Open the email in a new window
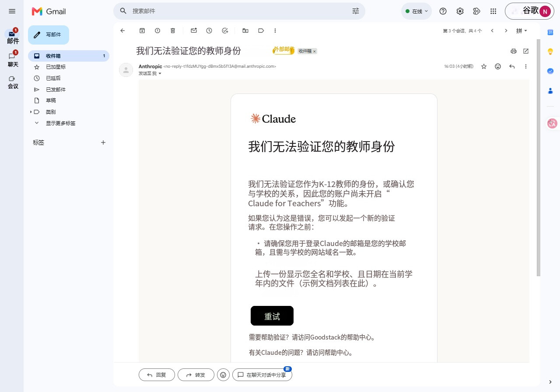This screenshot has width=560, height=392. pyautogui.click(x=526, y=51)
